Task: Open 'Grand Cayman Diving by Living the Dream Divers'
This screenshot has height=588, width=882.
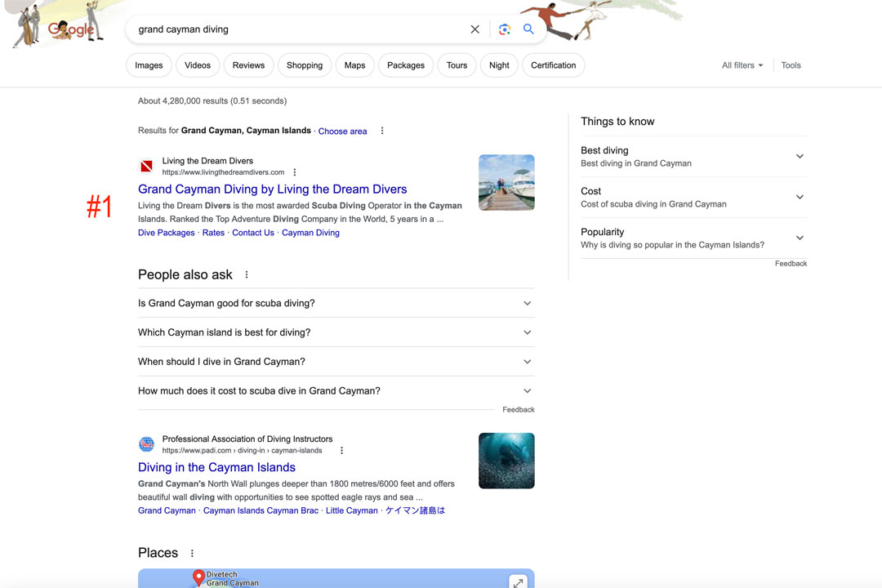Action: coord(272,189)
